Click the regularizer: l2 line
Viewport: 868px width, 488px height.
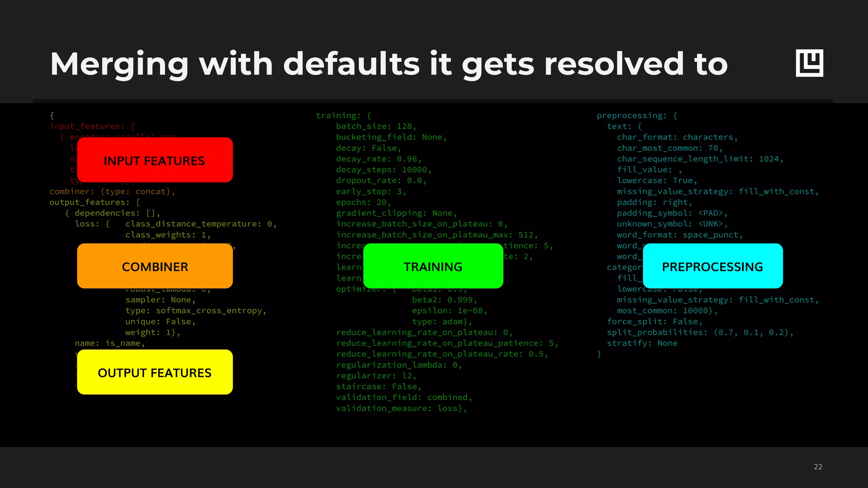pyautogui.click(x=376, y=376)
